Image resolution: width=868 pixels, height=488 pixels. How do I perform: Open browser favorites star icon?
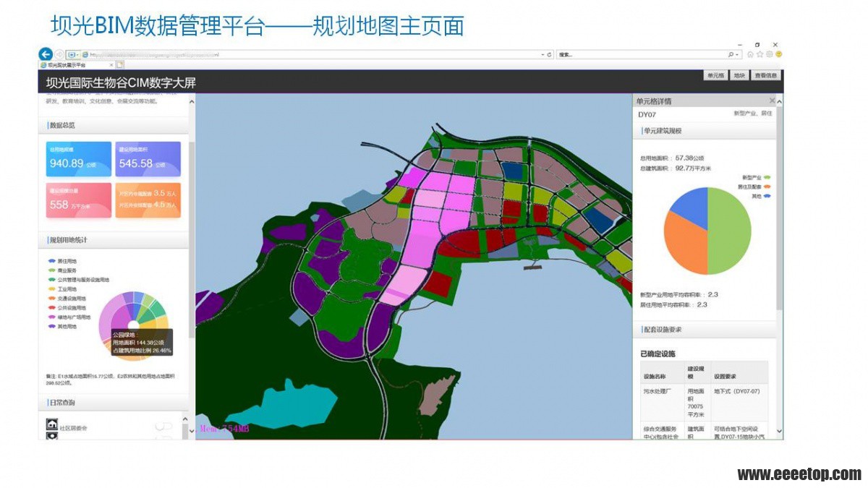760,54
